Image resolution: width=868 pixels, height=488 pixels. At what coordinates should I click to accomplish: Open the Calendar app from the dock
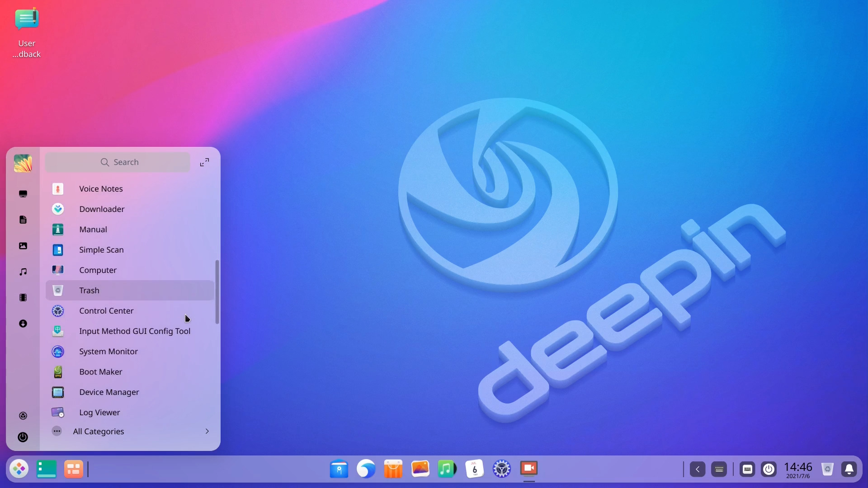(x=474, y=469)
